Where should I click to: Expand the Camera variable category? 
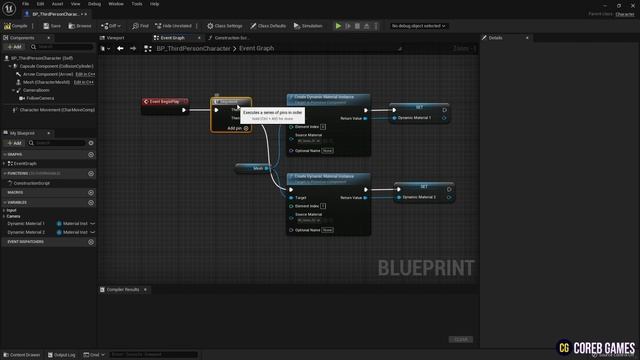pyautogui.click(x=4, y=216)
